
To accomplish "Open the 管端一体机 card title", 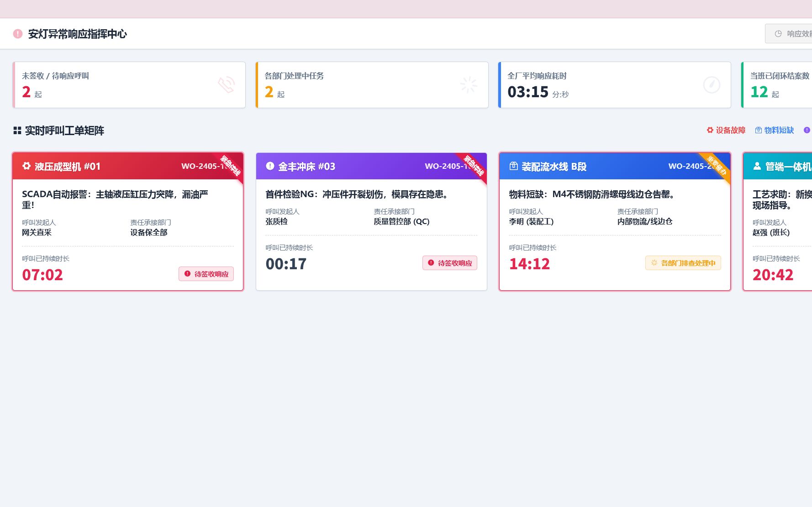I will point(789,167).
